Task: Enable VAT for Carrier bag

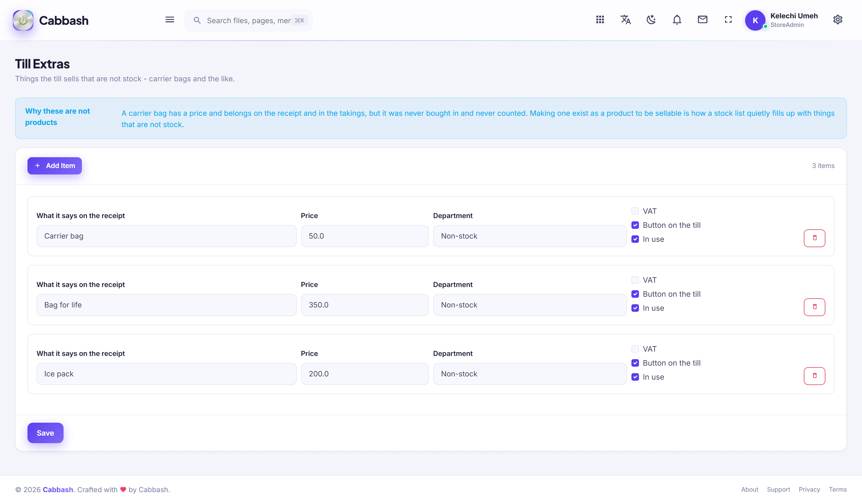Action: 635,211
